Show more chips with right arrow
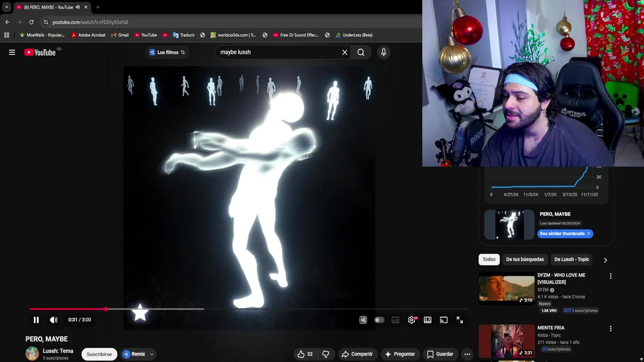Screen dimensions: 644x362 click(x=605, y=260)
